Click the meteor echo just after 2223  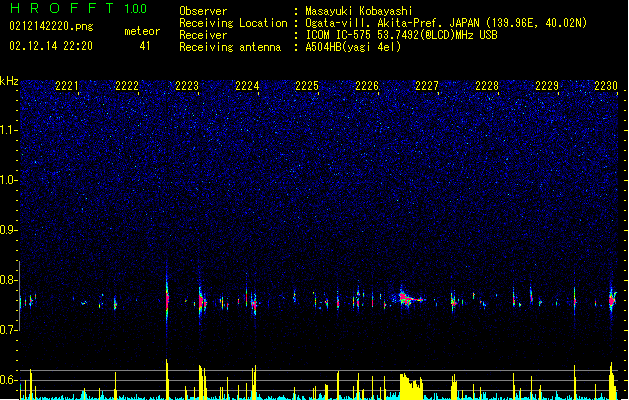(x=202, y=302)
